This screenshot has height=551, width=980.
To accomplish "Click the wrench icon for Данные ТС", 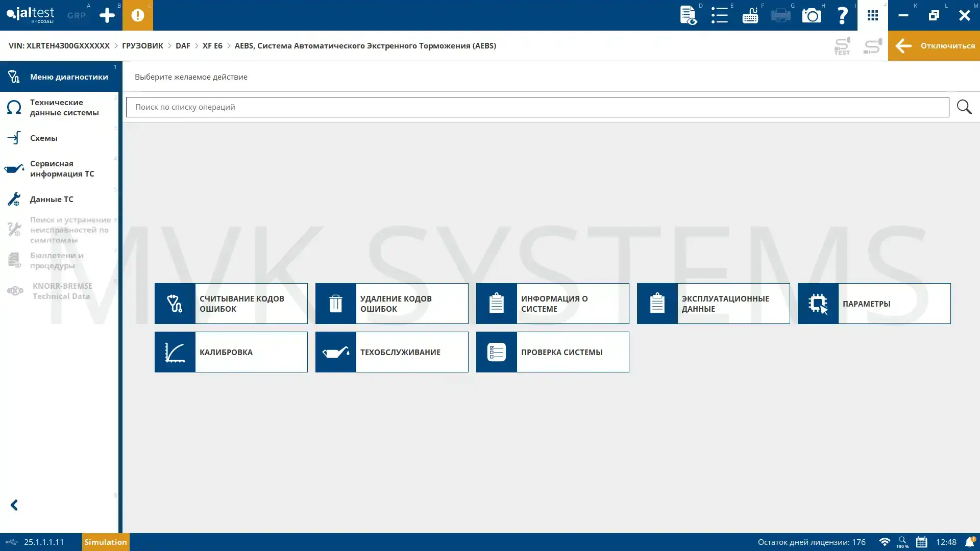I will (x=14, y=199).
